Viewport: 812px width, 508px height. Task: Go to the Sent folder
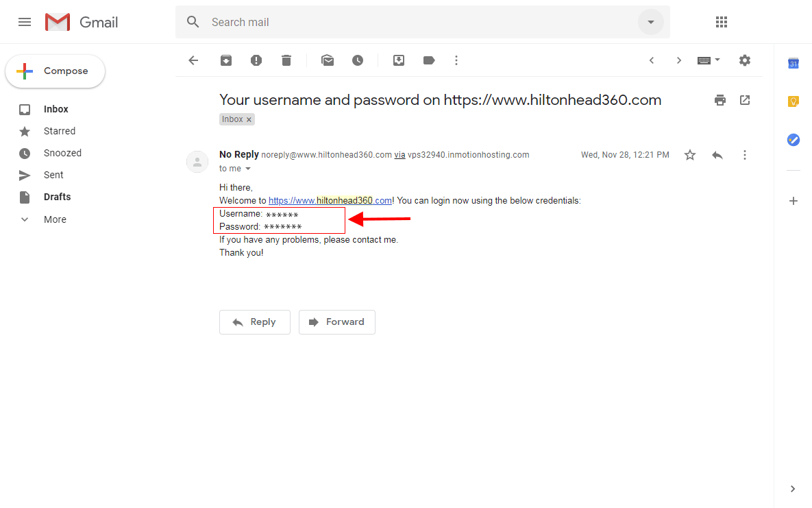[x=53, y=175]
